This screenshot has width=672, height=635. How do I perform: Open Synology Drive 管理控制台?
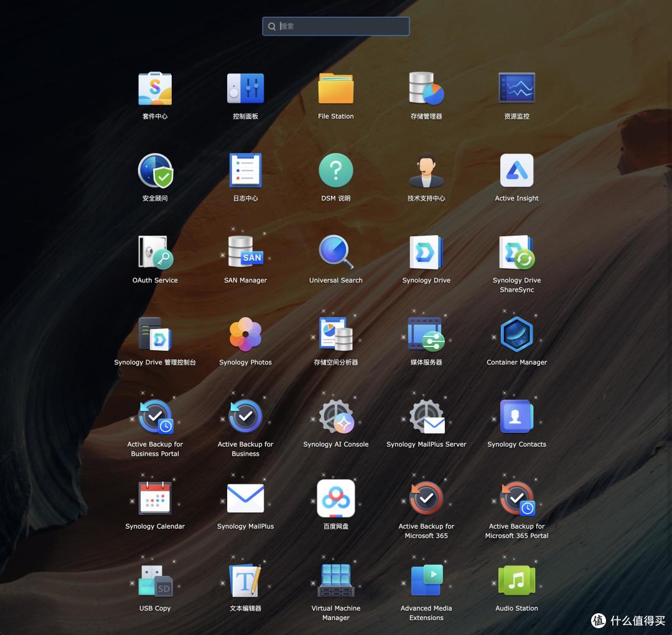(x=155, y=334)
